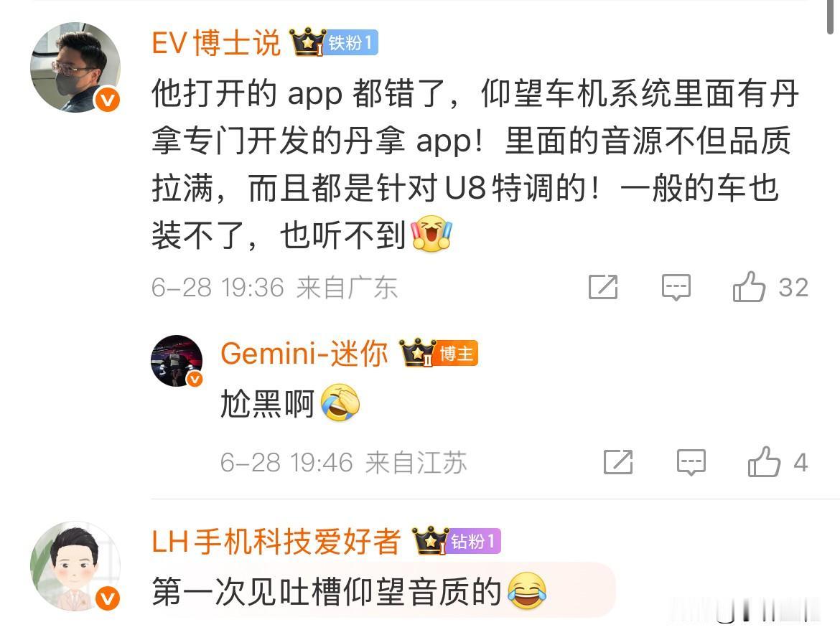Tap crown badge beside Gemini-迷你 username

click(418, 352)
